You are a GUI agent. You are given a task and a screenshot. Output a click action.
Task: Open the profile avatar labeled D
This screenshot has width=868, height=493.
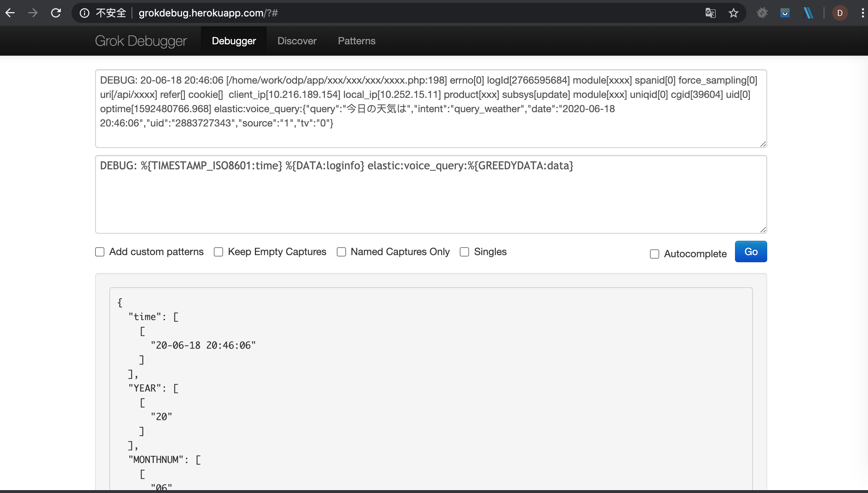pos(840,13)
